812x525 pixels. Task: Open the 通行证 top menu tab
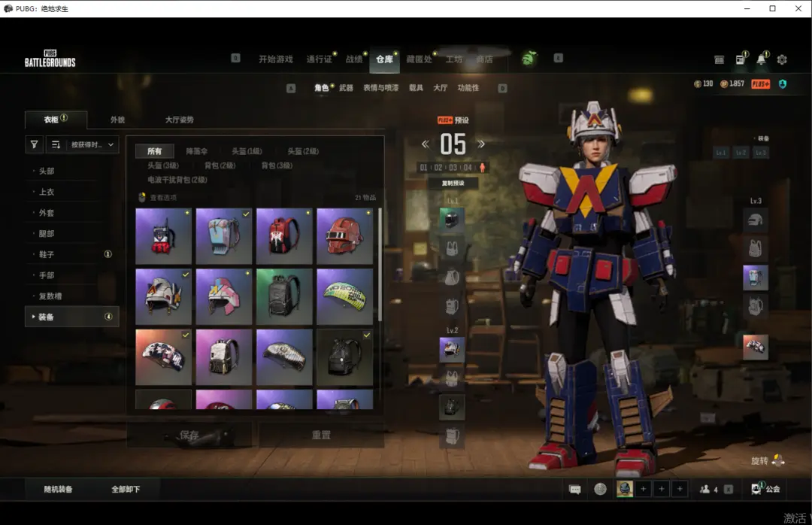coord(319,59)
